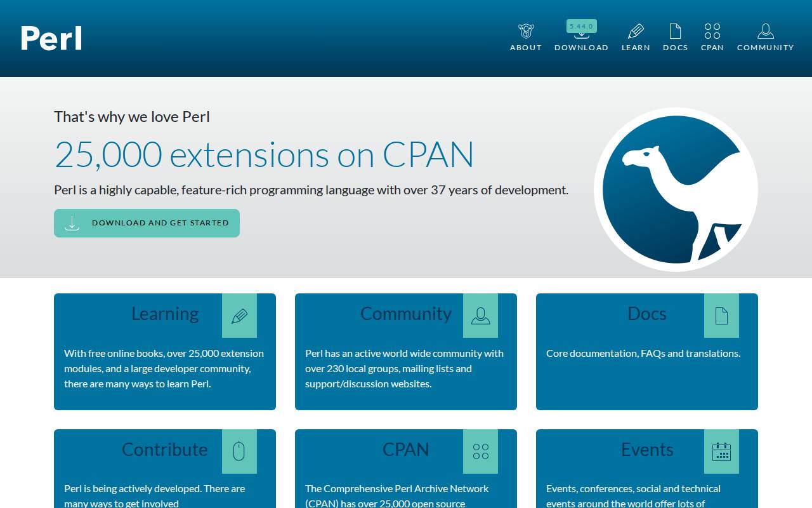812x508 pixels.
Task: Click the person icon on Community card
Action: [x=480, y=316]
